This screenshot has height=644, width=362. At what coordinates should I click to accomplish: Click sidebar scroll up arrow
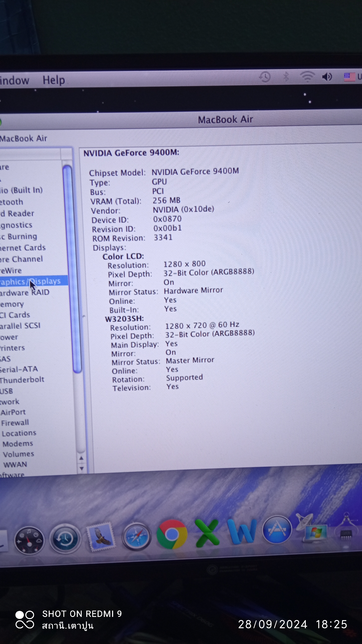pyautogui.click(x=81, y=458)
